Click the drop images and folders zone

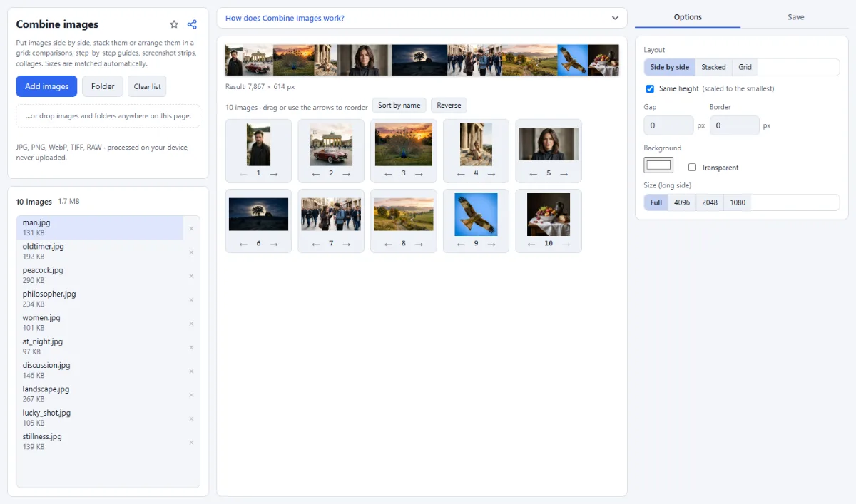[108, 116]
